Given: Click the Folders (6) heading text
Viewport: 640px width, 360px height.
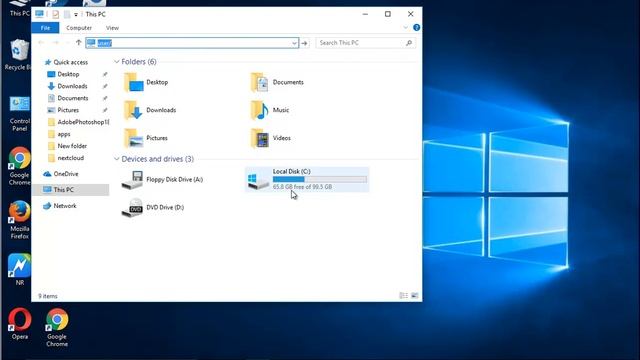Looking at the screenshot, I should coord(139,62).
